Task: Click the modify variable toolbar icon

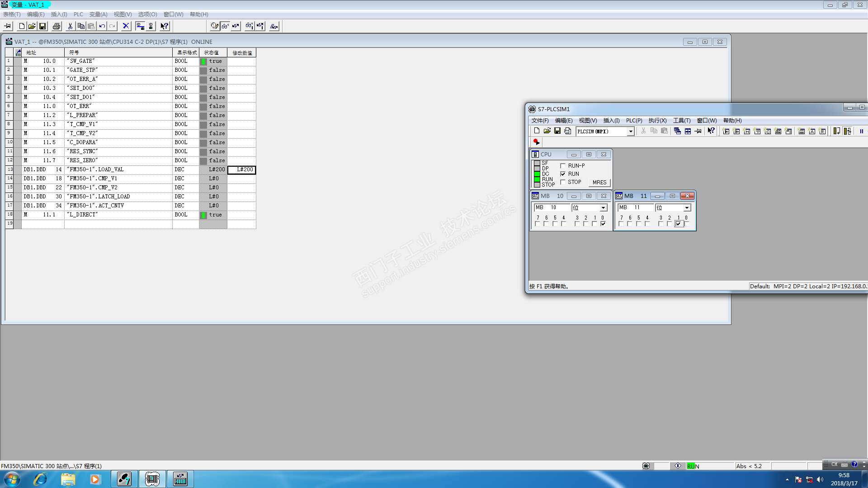Action: coord(236,26)
